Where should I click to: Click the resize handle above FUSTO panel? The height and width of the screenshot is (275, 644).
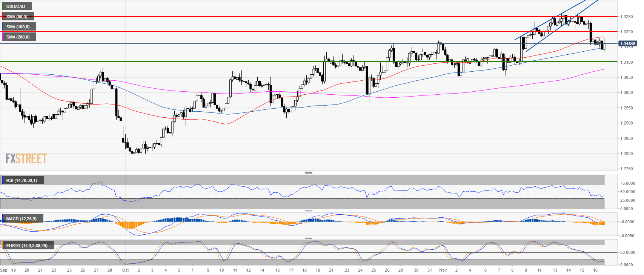pyautogui.click(x=308, y=238)
